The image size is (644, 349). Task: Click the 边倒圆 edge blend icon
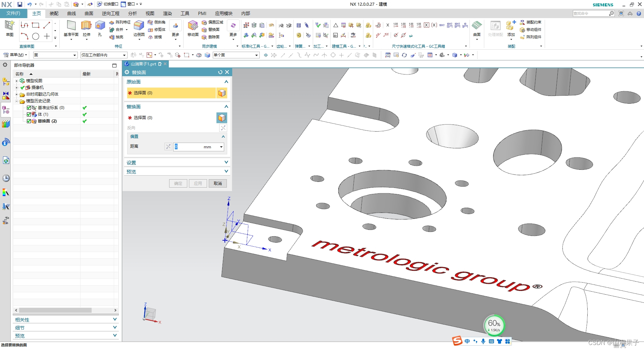(x=139, y=26)
